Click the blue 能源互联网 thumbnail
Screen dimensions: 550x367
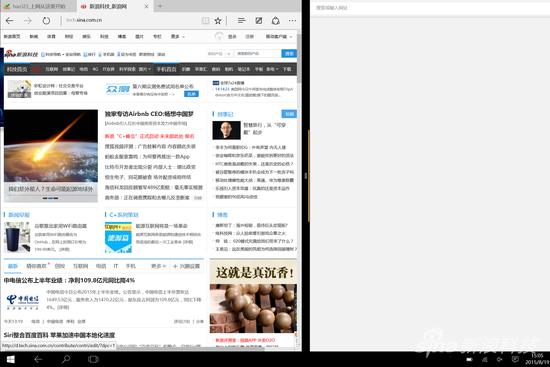[x=118, y=237]
